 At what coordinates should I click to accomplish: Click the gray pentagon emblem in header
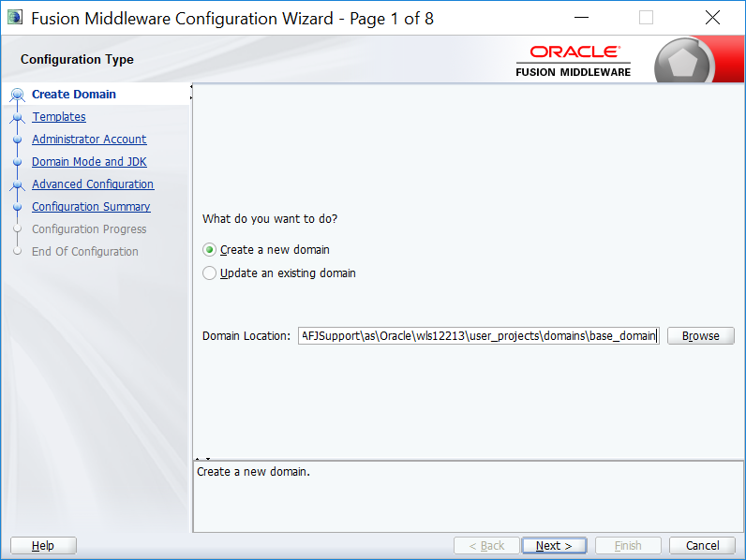[684, 63]
